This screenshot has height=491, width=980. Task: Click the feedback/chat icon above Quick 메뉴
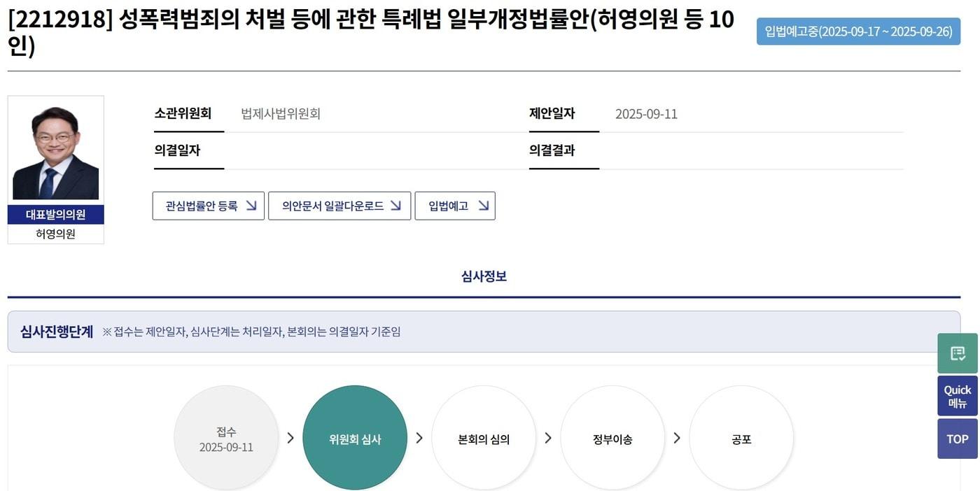point(957,353)
